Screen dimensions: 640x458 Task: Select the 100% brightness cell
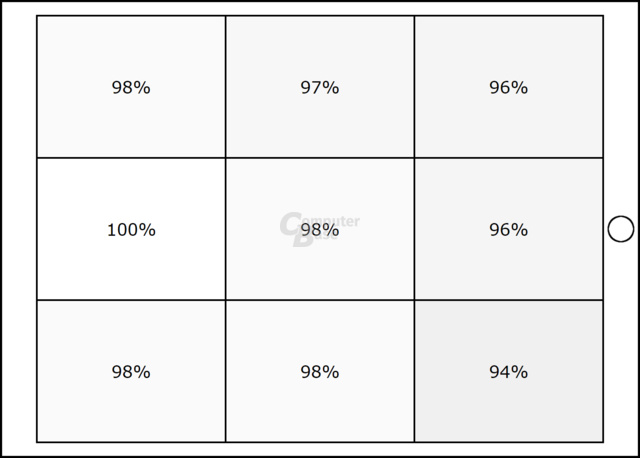pos(131,229)
